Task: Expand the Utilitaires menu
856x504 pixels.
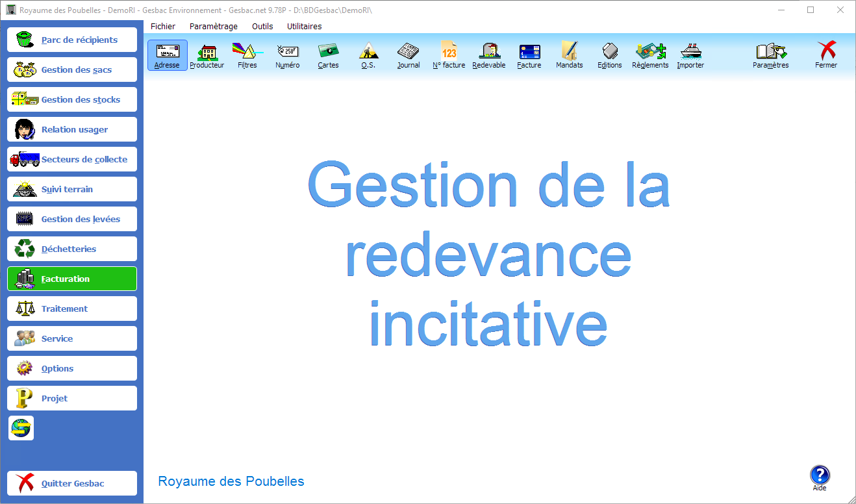Action: click(x=304, y=27)
